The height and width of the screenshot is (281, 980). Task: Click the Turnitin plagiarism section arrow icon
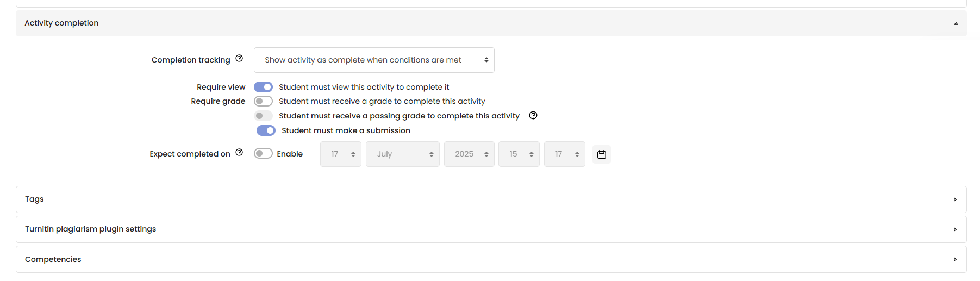[955, 229]
